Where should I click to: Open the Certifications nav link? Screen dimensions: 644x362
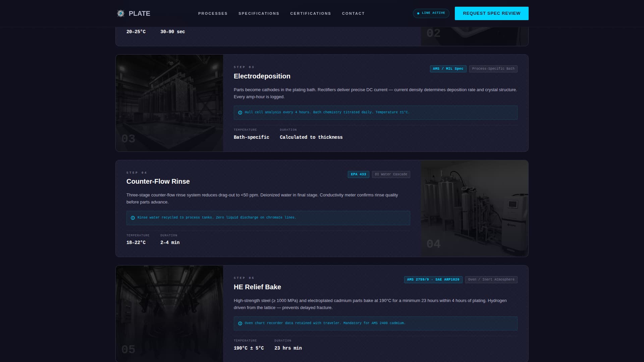click(310, 13)
